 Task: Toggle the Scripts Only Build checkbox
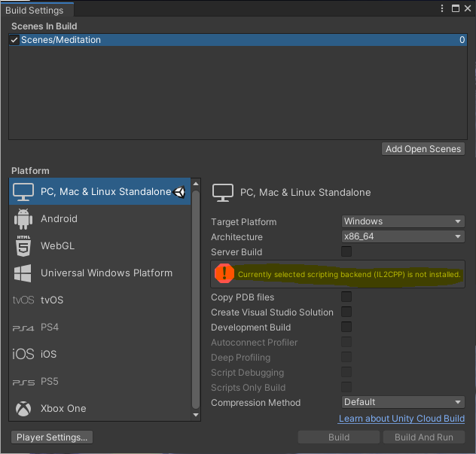click(x=346, y=387)
